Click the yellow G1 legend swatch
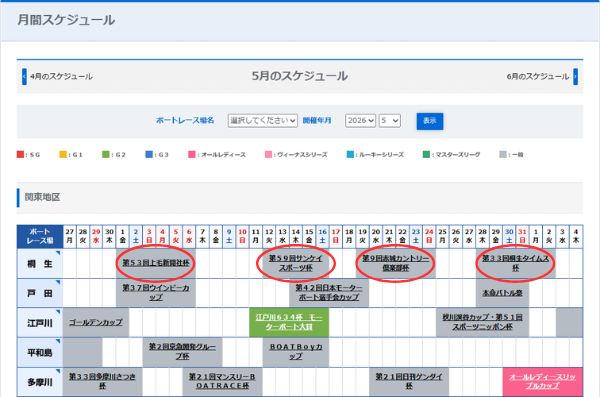Image resolution: width=600 pixels, height=397 pixels. [x=63, y=154]
